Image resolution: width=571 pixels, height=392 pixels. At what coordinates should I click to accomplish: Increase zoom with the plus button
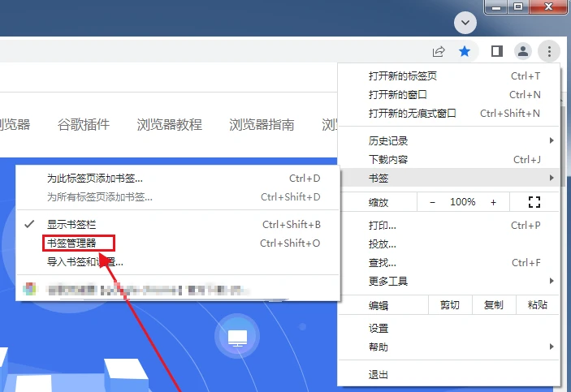tap(493, 202)
